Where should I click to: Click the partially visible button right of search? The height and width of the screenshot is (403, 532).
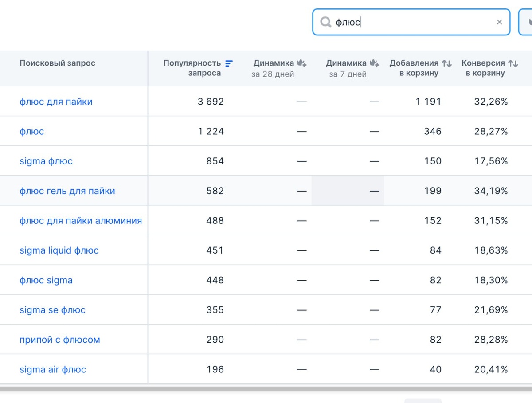pos(526,22)
